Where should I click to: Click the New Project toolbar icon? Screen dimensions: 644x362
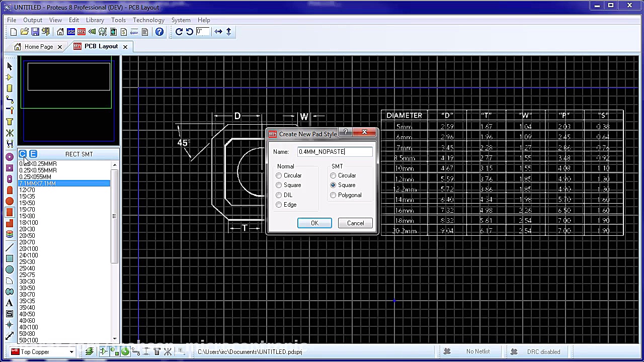tap(14, 32)
